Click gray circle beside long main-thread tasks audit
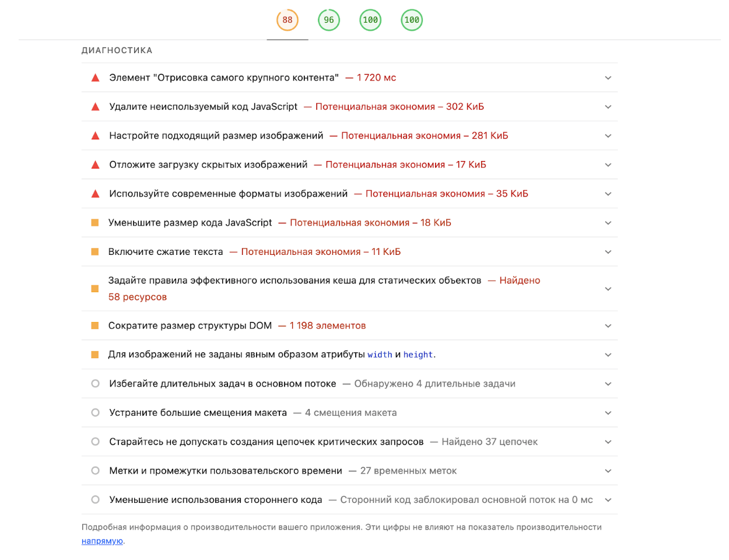Screen dimensions: 729x560 point(96,384)
